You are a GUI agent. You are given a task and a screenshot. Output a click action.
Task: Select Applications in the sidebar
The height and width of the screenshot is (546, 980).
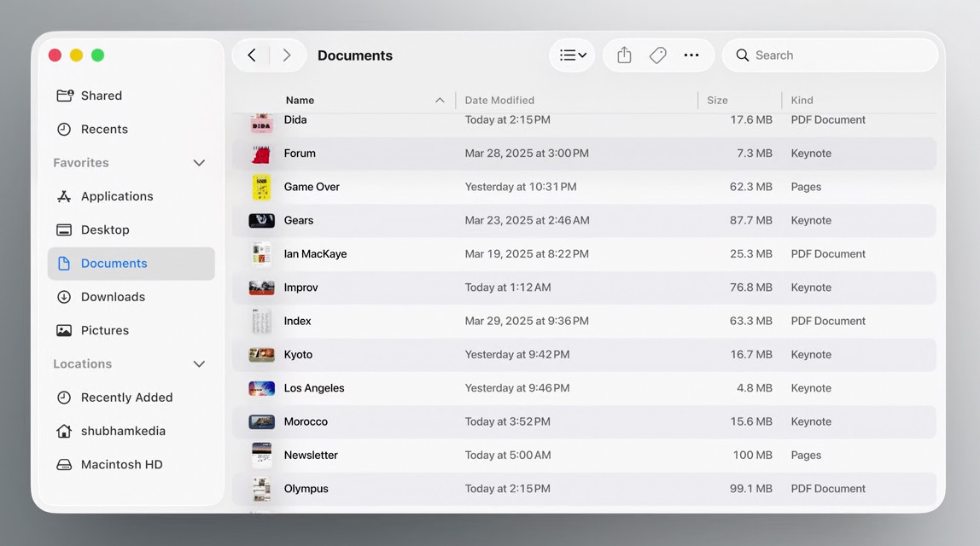[131, 196]
